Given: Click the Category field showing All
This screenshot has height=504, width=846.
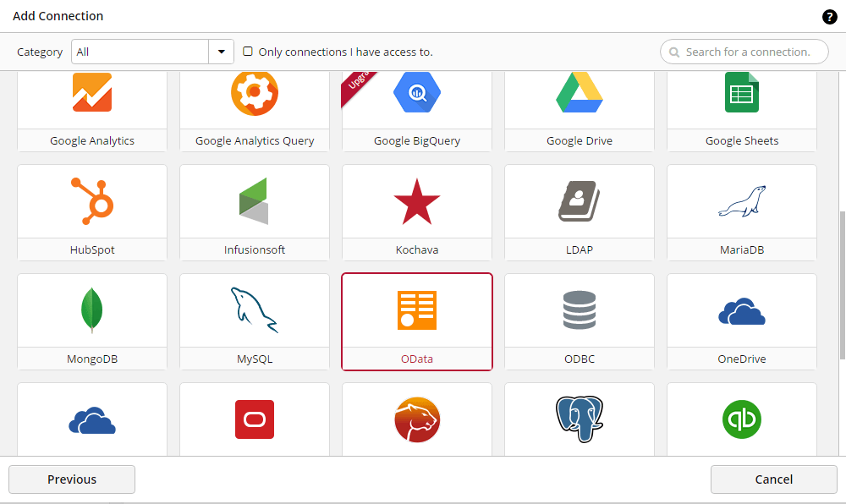Looking at the screenshot, I should (140, 52).
